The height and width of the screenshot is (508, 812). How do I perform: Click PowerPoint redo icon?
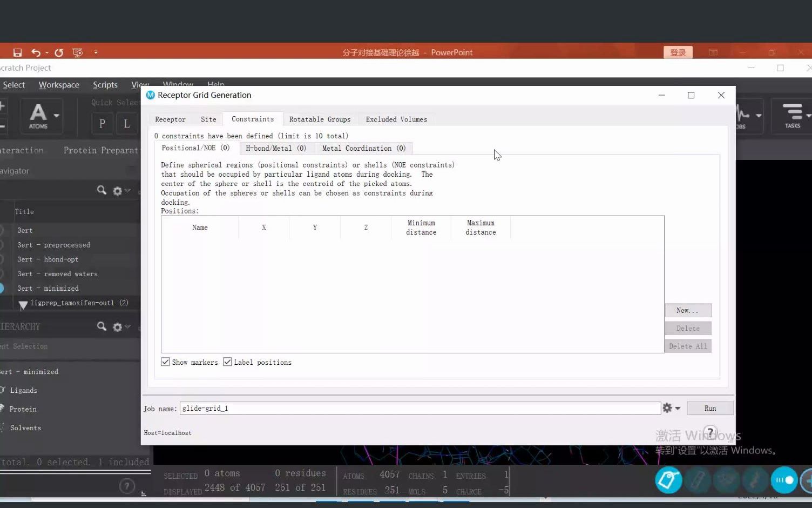coord(59,52)
